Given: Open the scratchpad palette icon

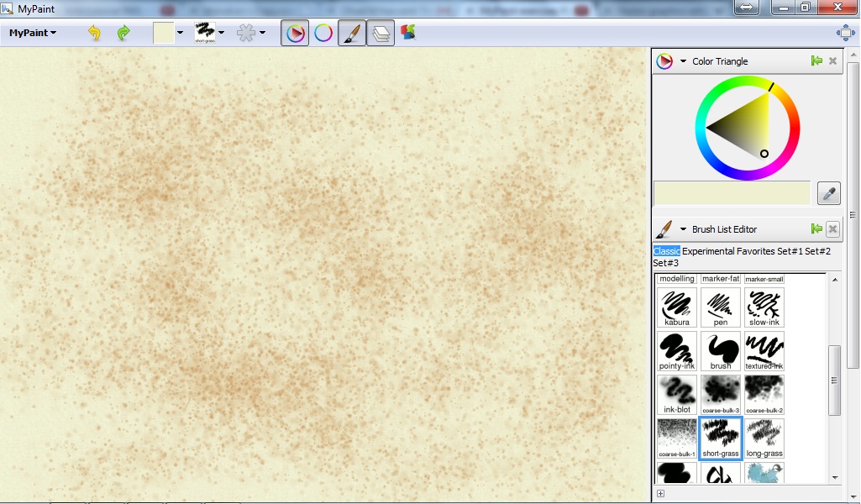Looking at the screenshot, I should click(x=408, y=33).
